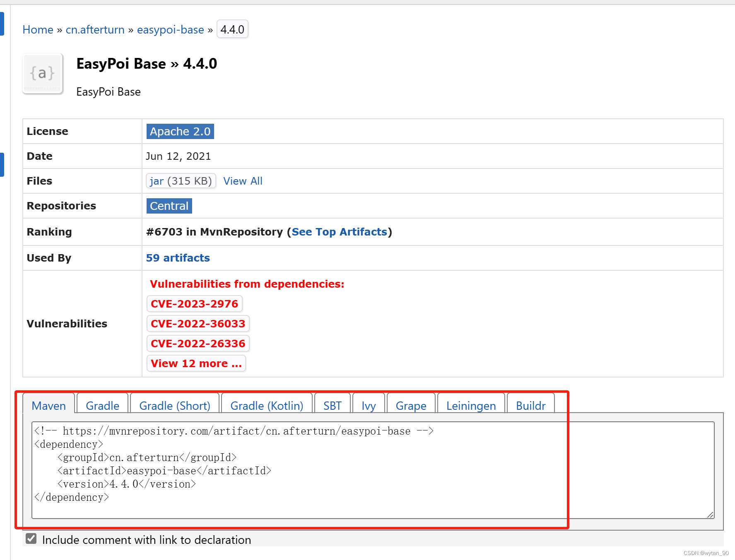Open the View All files link
Viewport: 735px width, 560px height.
pyautogui.click(x=243, y=181)
